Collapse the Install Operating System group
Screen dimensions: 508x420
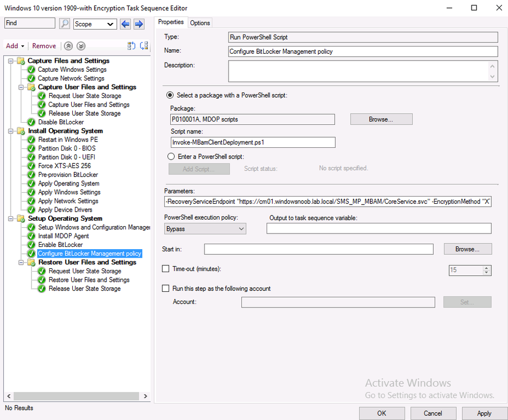(x=11, y=131)
